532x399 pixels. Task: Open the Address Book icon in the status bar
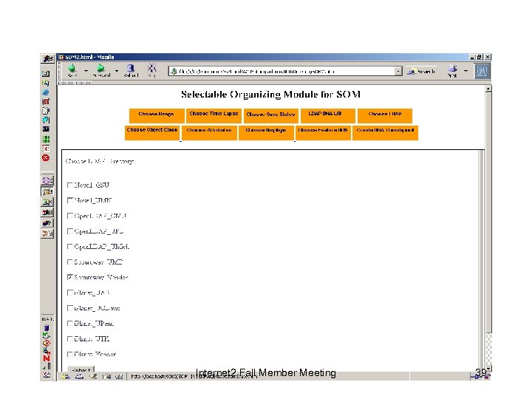(106, 377)
